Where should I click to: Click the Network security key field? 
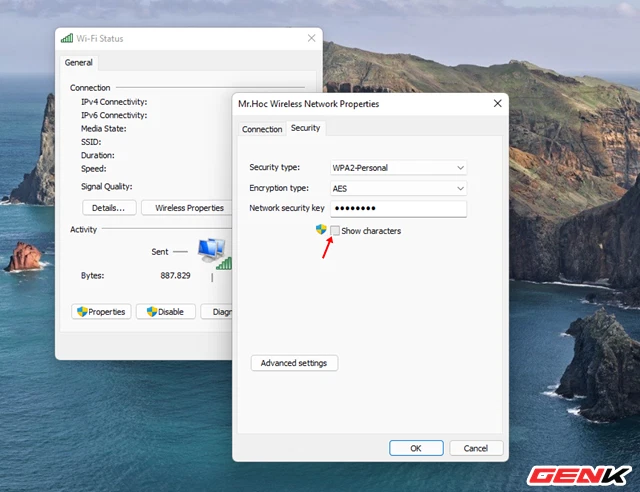coord(398,209)
